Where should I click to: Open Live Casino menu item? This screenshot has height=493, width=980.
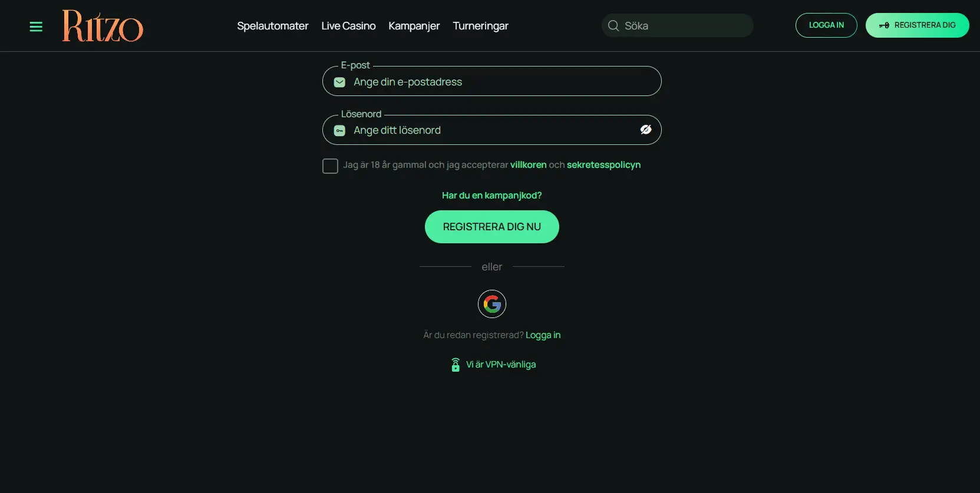(348, 26)
